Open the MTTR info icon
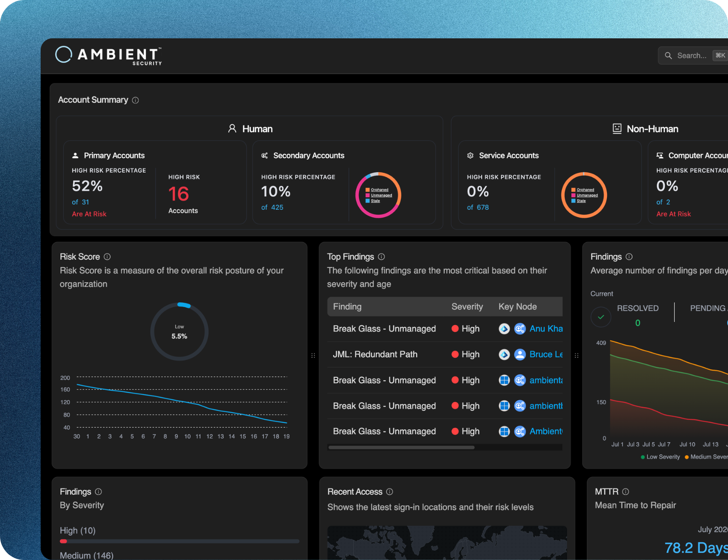728x560 pixels. click(626, 492)
